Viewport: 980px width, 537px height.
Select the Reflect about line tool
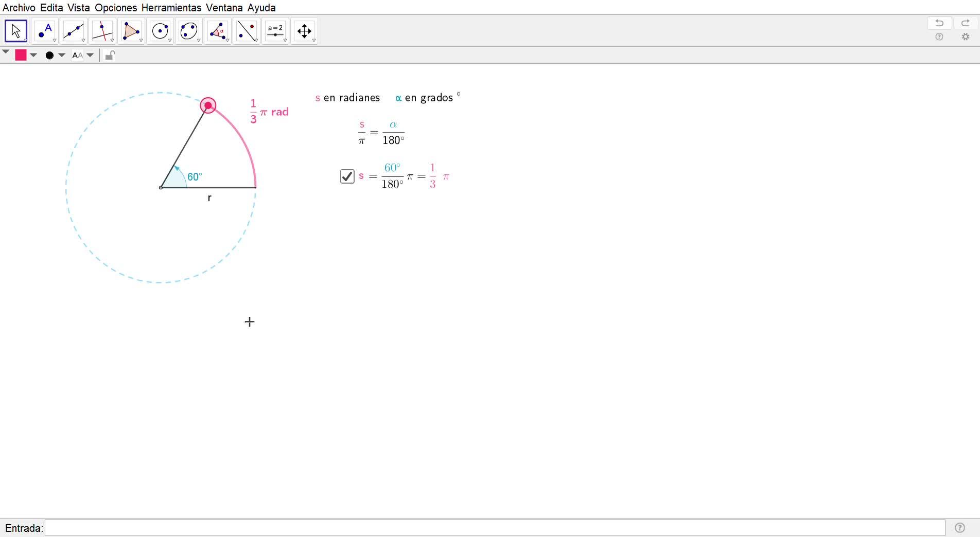(x=247, y=31)
